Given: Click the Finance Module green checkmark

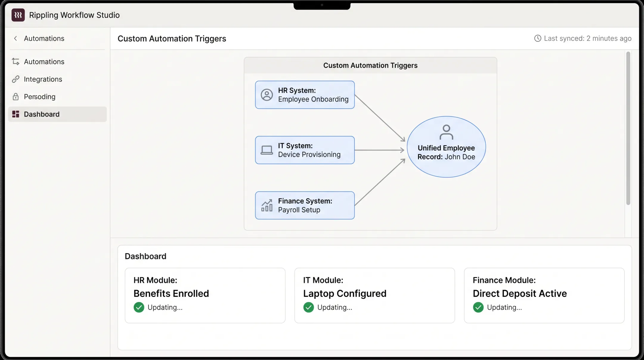Looking at the screenshot, I should click(478, 307).
